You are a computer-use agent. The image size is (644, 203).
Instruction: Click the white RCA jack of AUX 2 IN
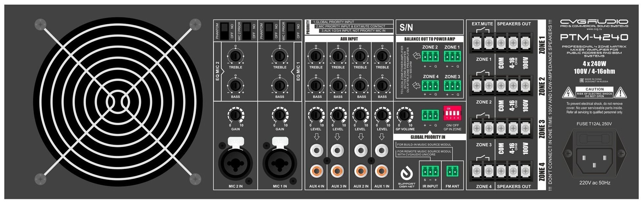361,151
